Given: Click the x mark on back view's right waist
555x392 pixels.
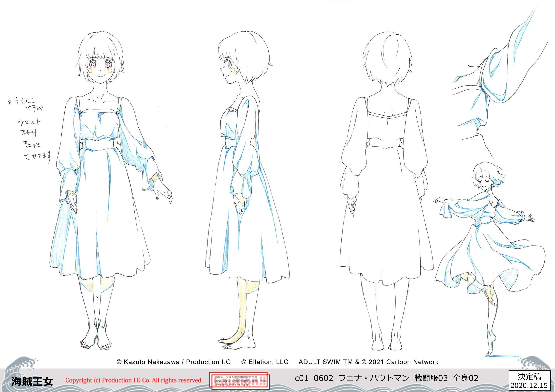Looking at the screenshot, I should tap(402, 143).
